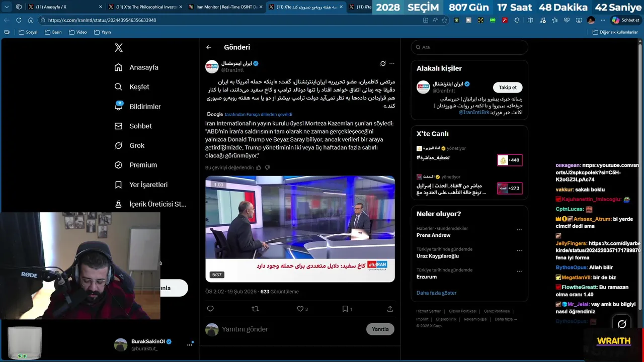Open Çerez Politikası footer link
This screenshot has height=362, width=644.
point(497,311)
